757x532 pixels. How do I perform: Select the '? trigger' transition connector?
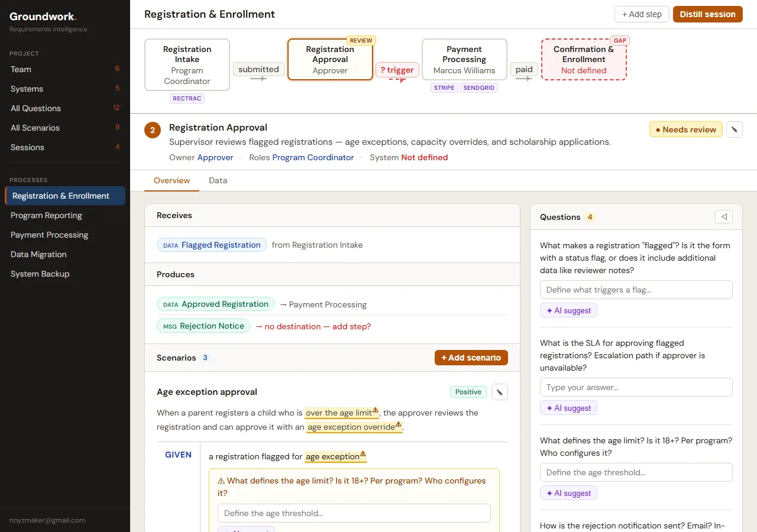click(x=397, y=70)
